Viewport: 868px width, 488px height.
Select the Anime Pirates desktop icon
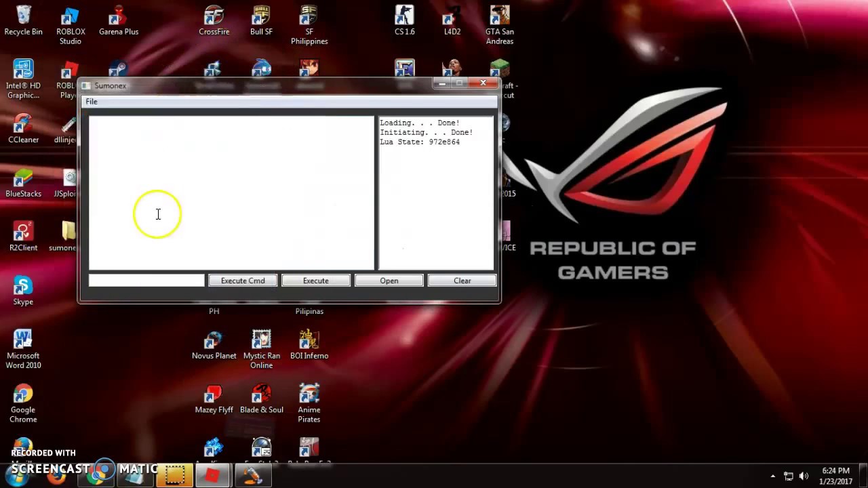click(309, 404)
